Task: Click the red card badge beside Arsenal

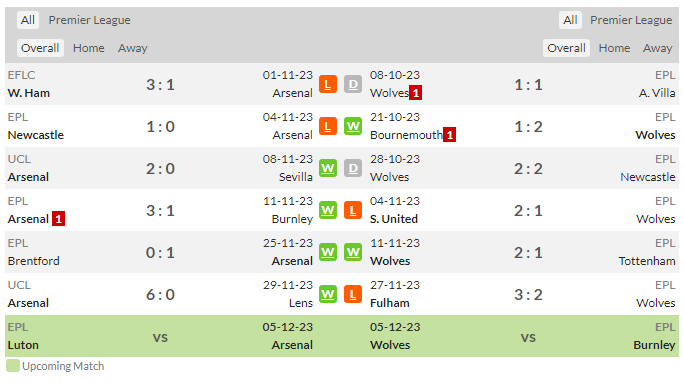Action: (x=58, y=219)
